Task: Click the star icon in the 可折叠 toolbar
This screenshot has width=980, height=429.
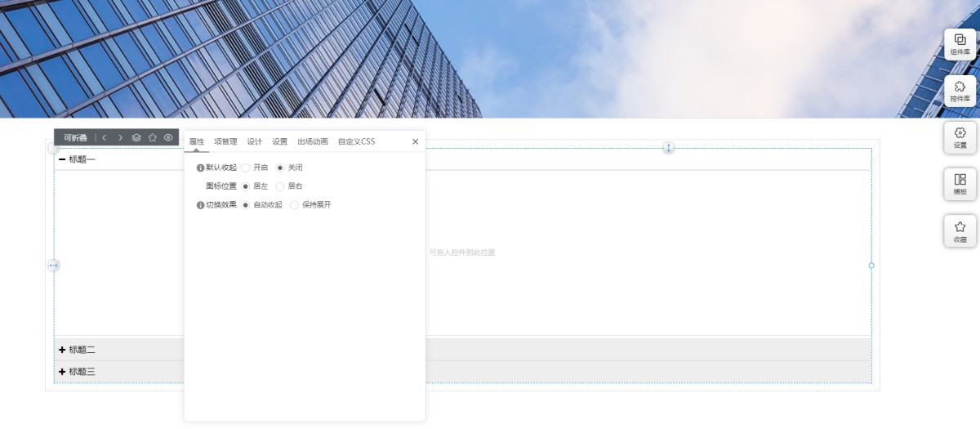Action: tap(152, 138)
